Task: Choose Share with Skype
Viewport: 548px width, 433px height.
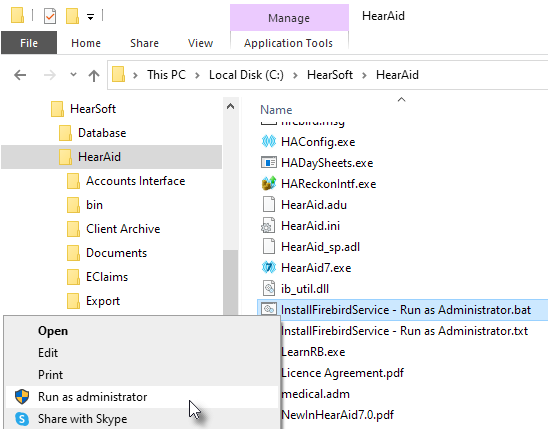Action: (x=142, y=419)
